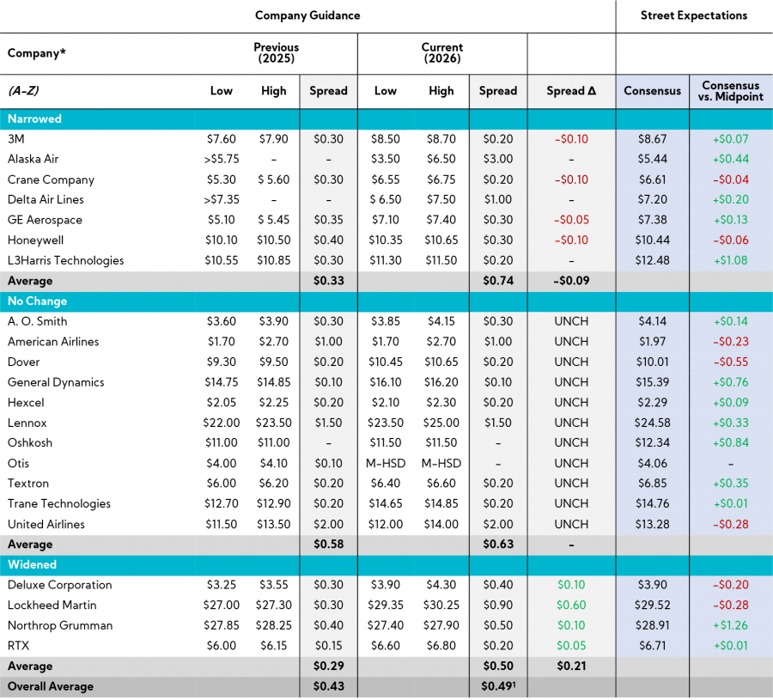The width and height of the screenshot is (773, 700).
Task: Click the 'Narrowed' section heading
Action: pos(34,119)
